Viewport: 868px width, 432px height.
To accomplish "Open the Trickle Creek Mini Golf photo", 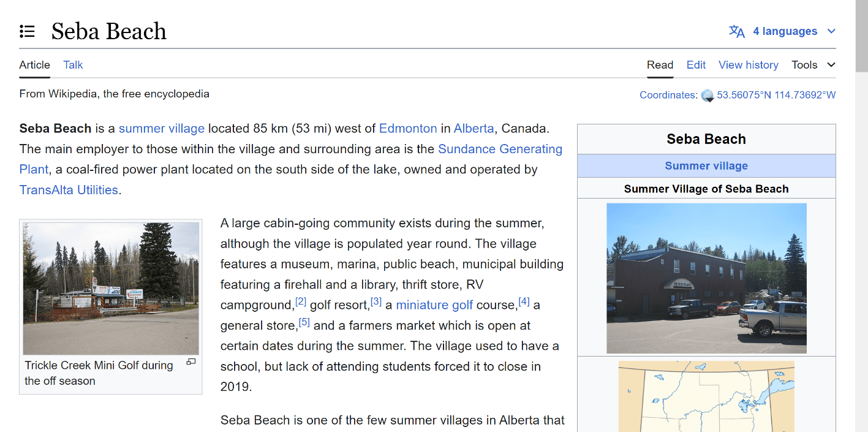I will (x=111, y=288).
